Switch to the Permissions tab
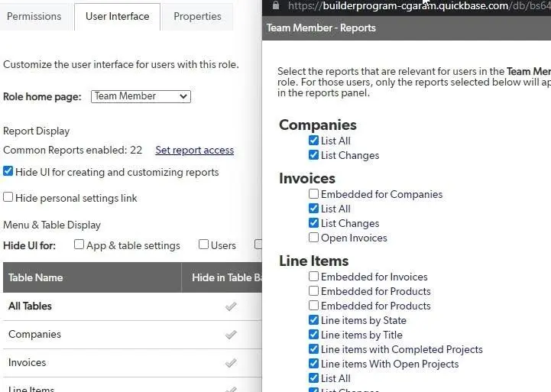Image resolution: width=551 pixels, height=392 pixels. coord(34,17)
